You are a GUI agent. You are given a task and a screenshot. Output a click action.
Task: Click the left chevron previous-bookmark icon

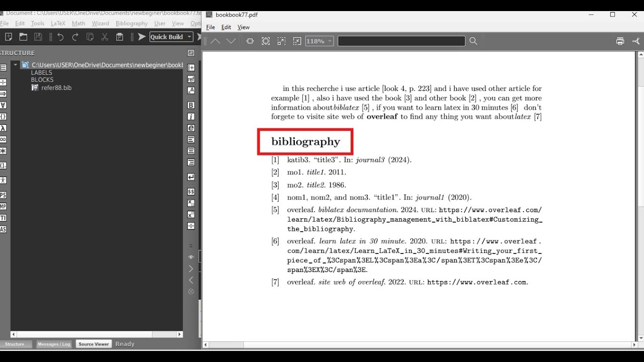tap(191, 280)
